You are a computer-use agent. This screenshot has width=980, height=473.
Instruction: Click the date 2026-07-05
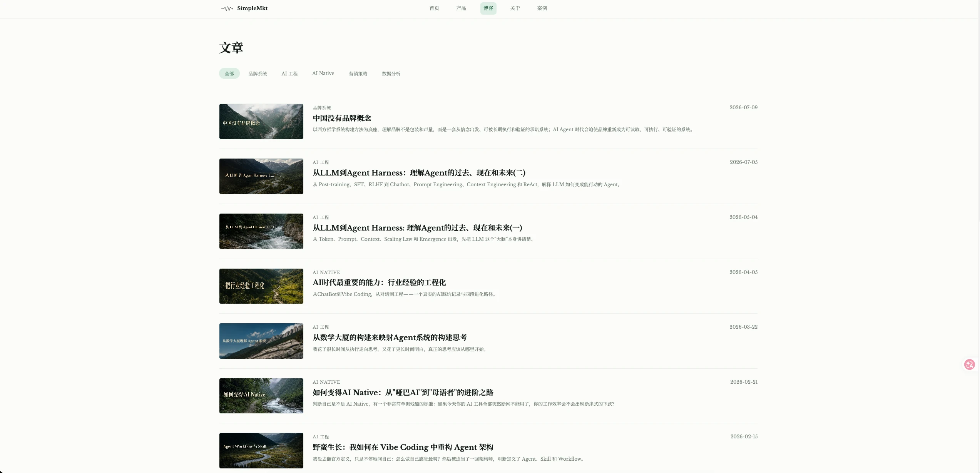tap(744, 162)
